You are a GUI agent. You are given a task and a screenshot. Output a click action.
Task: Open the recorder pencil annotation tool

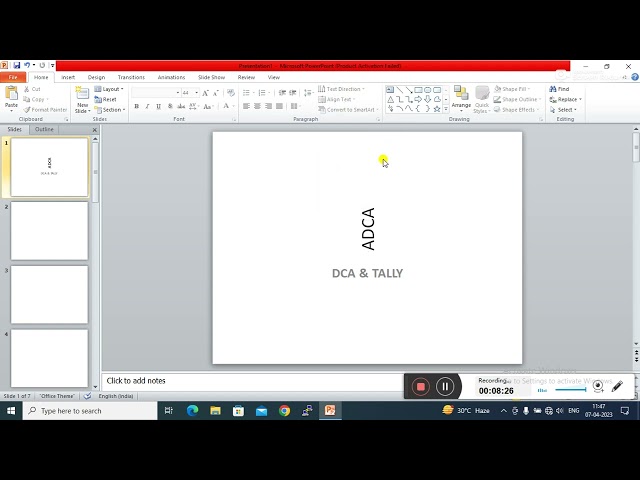617,386
